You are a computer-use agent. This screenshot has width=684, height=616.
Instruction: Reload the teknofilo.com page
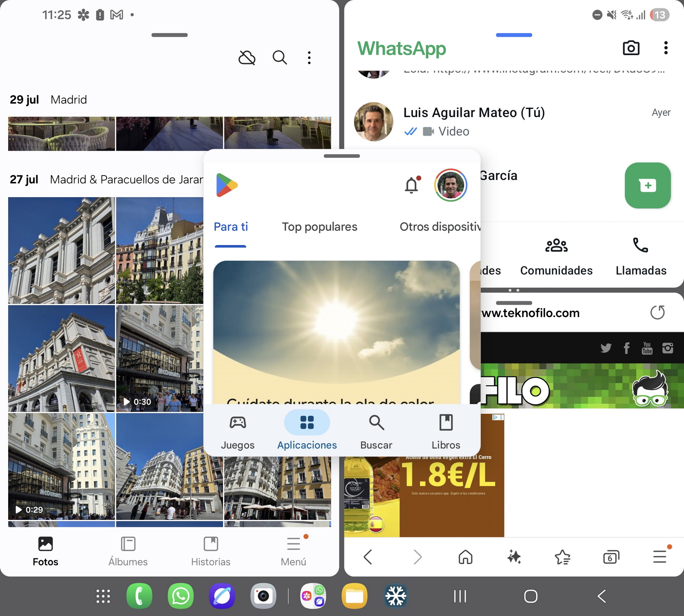coord(657,313)
